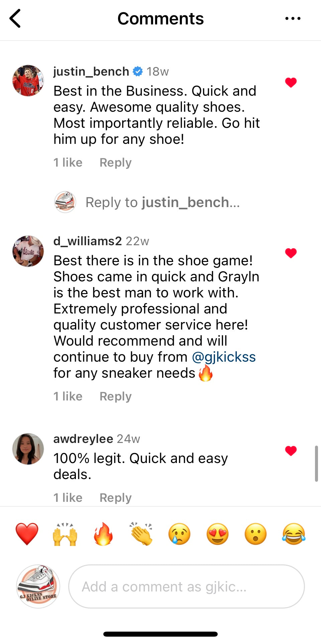Image resolution: width=321 pixels, height=644 pixels.
Task: Insert the crying face emoji
Action: pos(179,534)
